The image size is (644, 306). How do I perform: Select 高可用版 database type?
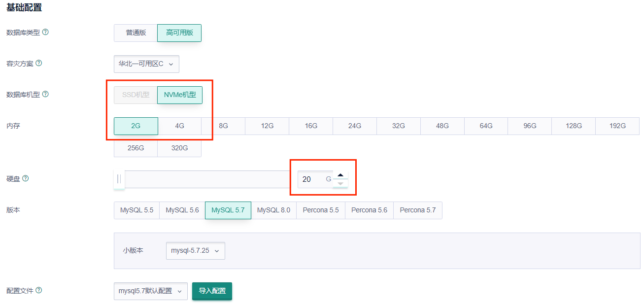coord(179,33)
